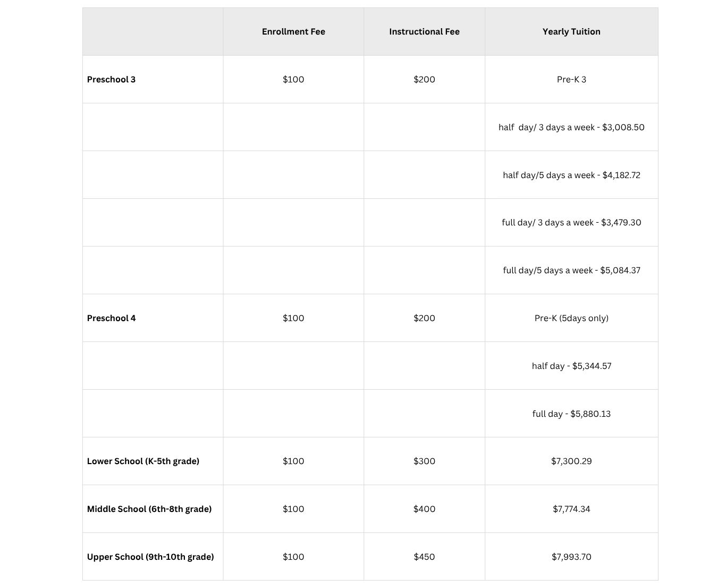This screenshot has width=726, height=588.
Task: Click the $7,993.70 Upper School tuition
Action: [x=571, y=557]
